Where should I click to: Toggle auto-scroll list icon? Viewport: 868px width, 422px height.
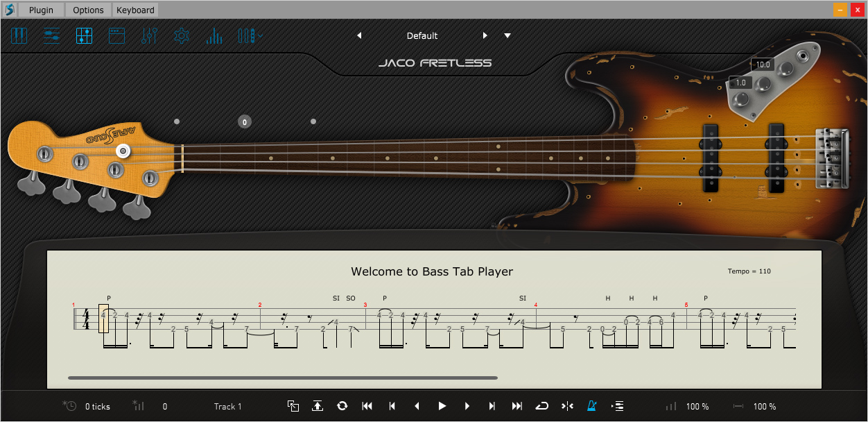point(617,406)
